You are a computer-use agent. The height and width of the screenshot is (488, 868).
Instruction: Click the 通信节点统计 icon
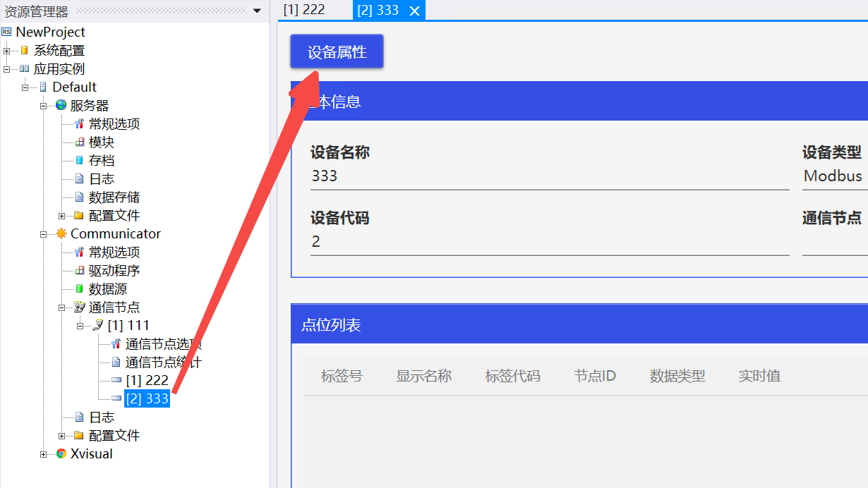116,362
